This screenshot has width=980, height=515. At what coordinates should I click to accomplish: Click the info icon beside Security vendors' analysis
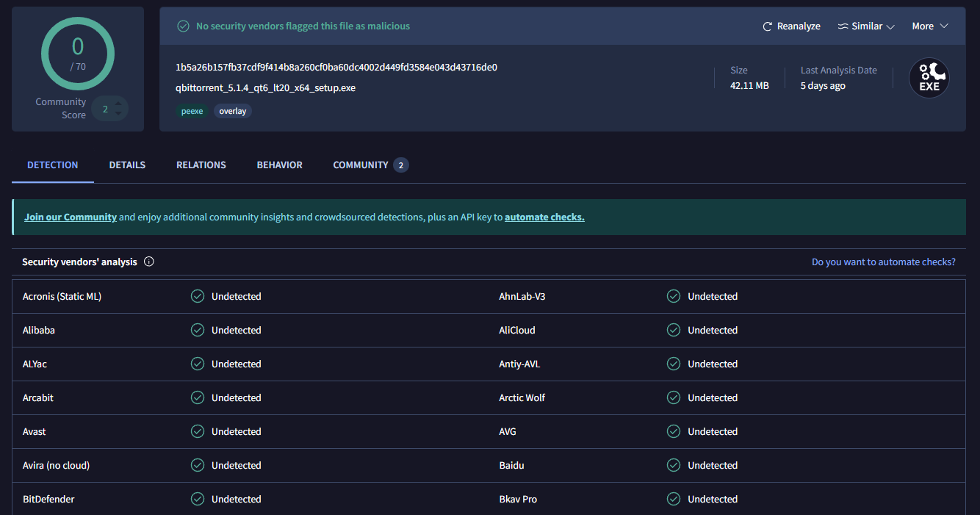click(x=149, y=262)
